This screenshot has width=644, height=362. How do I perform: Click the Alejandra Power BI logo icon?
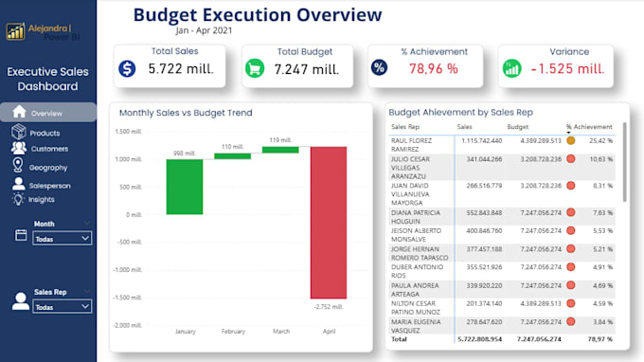(15, 31)
